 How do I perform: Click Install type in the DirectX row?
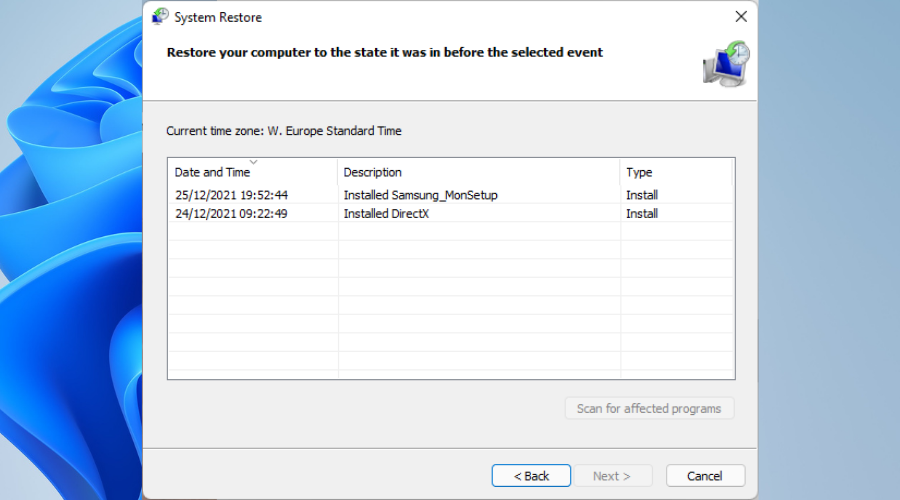(x=642, y=213)
